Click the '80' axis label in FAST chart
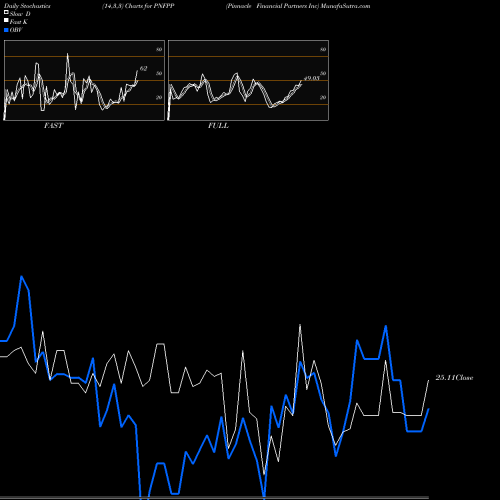This screenshot has width=500, height=500. coord(159,50)
